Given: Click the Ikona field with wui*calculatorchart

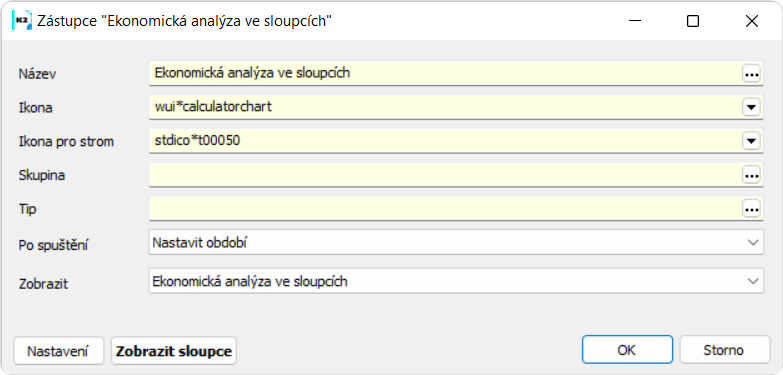Looking at the screenshot, I should [444, 107].
